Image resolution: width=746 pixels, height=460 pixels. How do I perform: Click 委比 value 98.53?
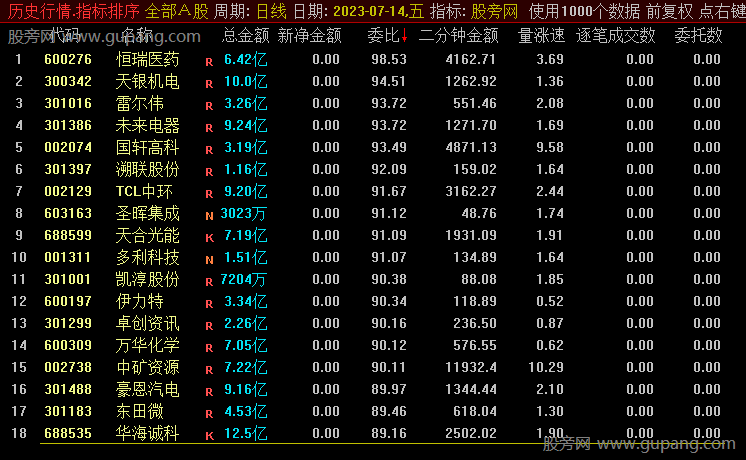click(389, 59)
